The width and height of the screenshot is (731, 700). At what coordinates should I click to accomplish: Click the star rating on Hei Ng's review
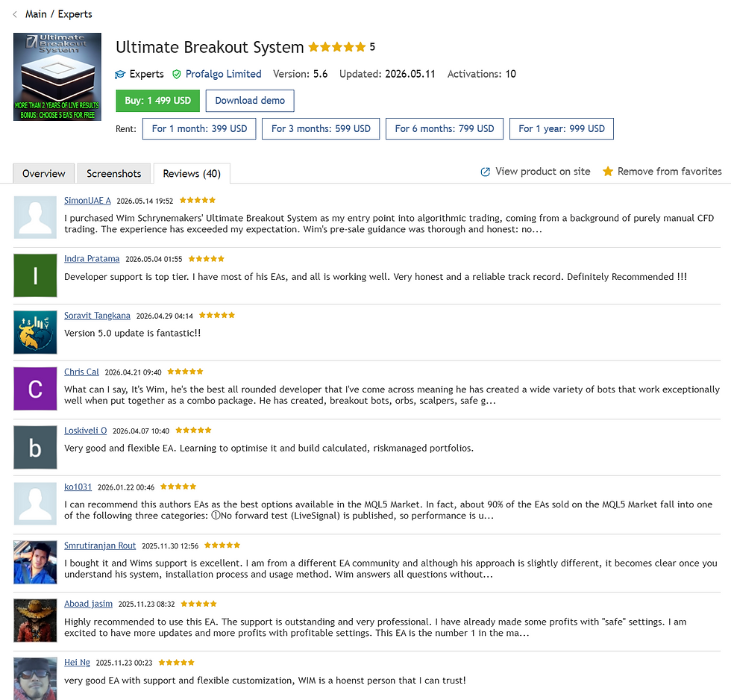(x=177, y=662)
